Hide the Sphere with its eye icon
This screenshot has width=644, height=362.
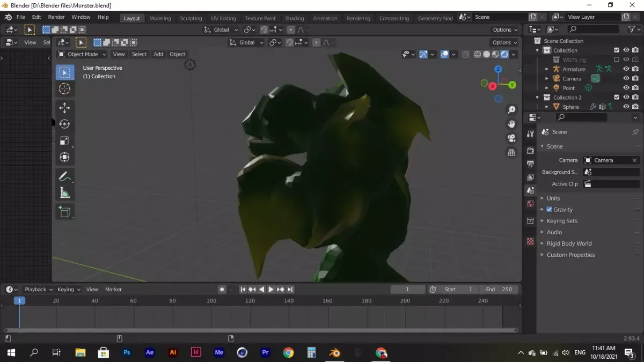(626, 107)
